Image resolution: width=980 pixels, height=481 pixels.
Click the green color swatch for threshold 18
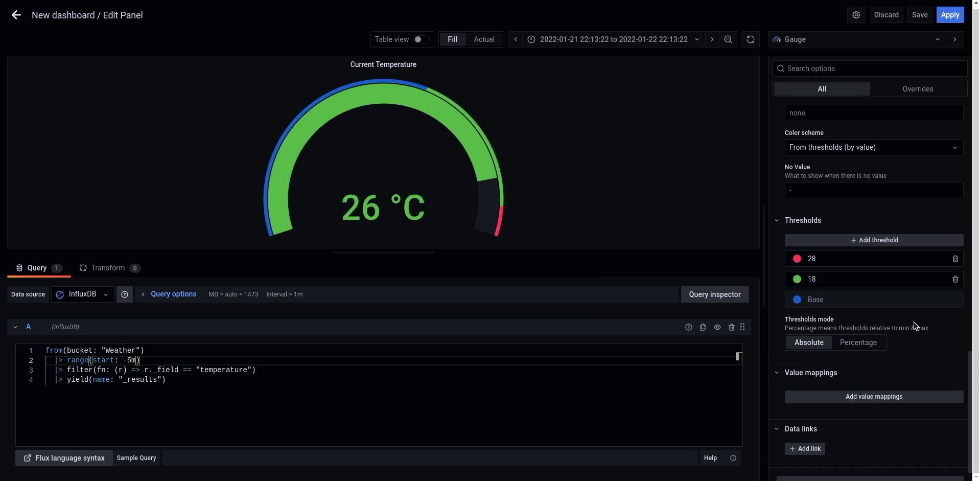(797, 279)
